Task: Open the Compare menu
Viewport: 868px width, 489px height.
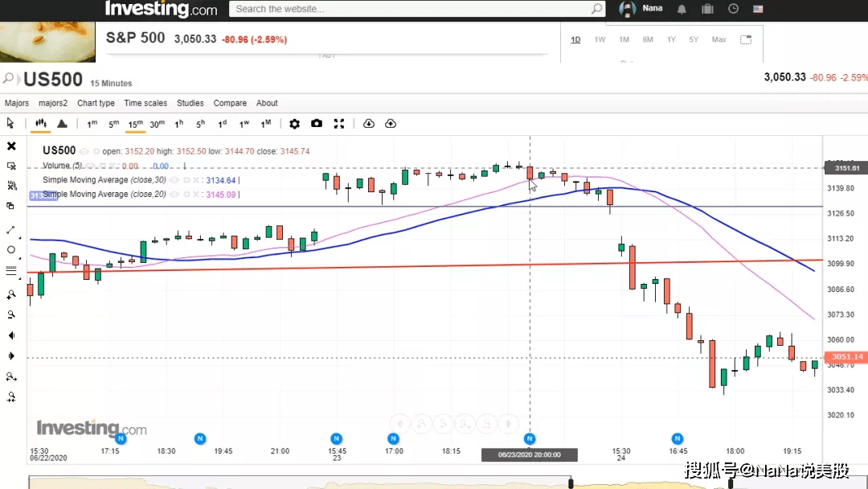Action: point(230,103)
